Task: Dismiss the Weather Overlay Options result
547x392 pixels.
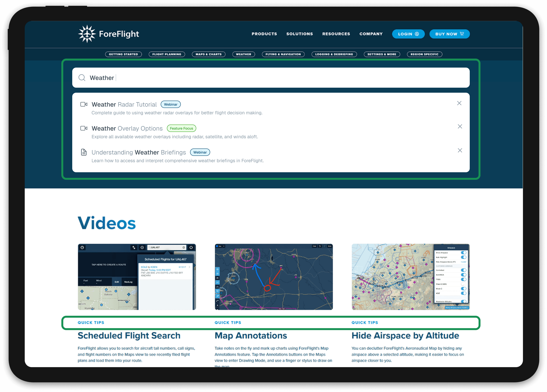Action: point(460,126)
